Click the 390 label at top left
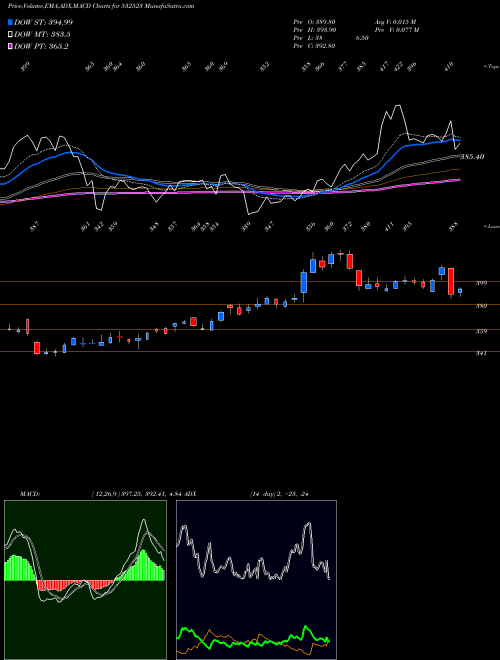Screen dimensions: 500x660 (x=26, y=66)
